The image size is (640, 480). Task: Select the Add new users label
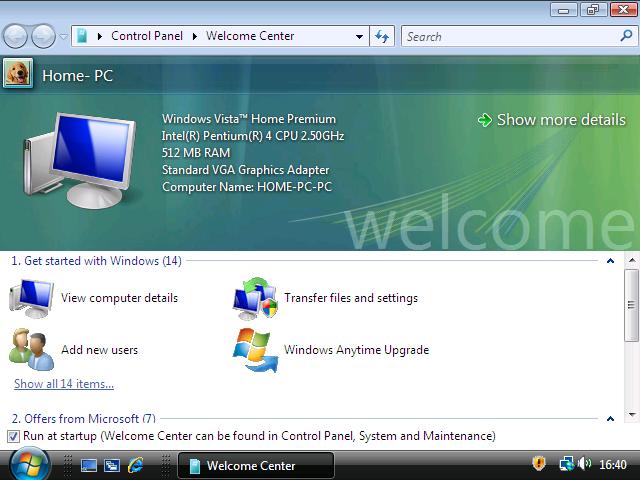(100, 350)
